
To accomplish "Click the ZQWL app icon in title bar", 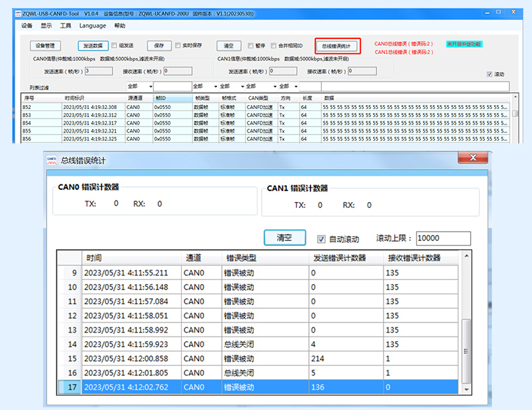I will click(18, 12).
